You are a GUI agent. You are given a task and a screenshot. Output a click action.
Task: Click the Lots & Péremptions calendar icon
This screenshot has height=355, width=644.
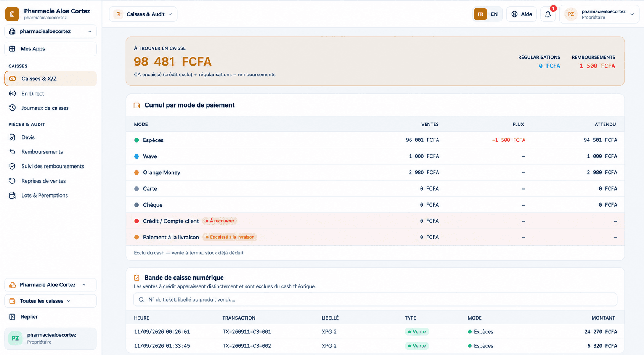coord(13,195)
